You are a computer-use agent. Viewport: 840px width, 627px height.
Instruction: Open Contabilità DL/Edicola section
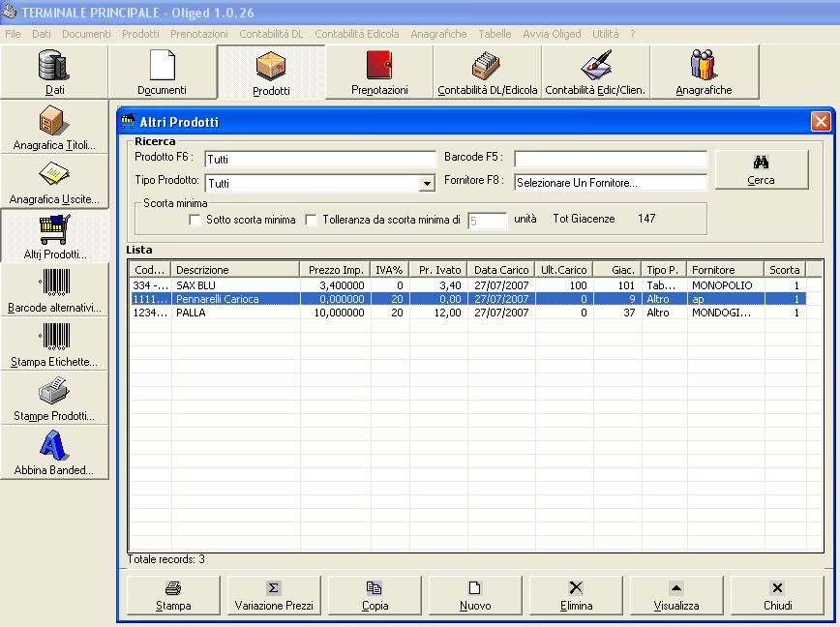(x=488, y=72)
